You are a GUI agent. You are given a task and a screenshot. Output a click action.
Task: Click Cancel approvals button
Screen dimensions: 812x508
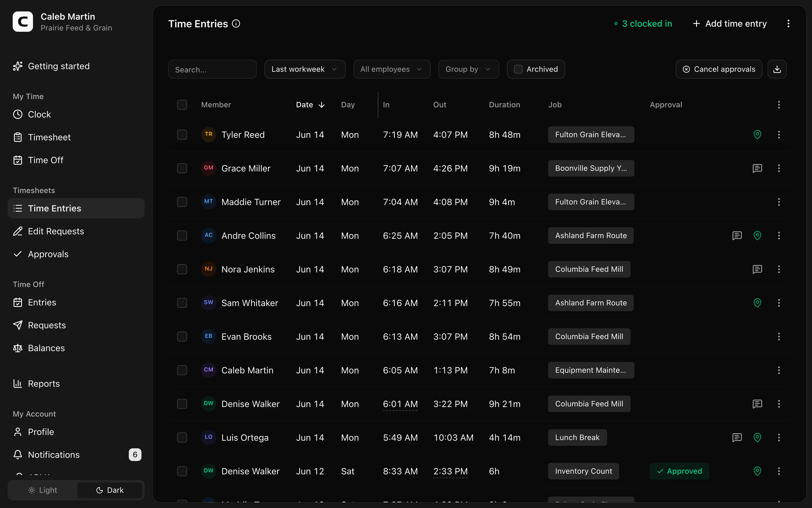(719, 69)
